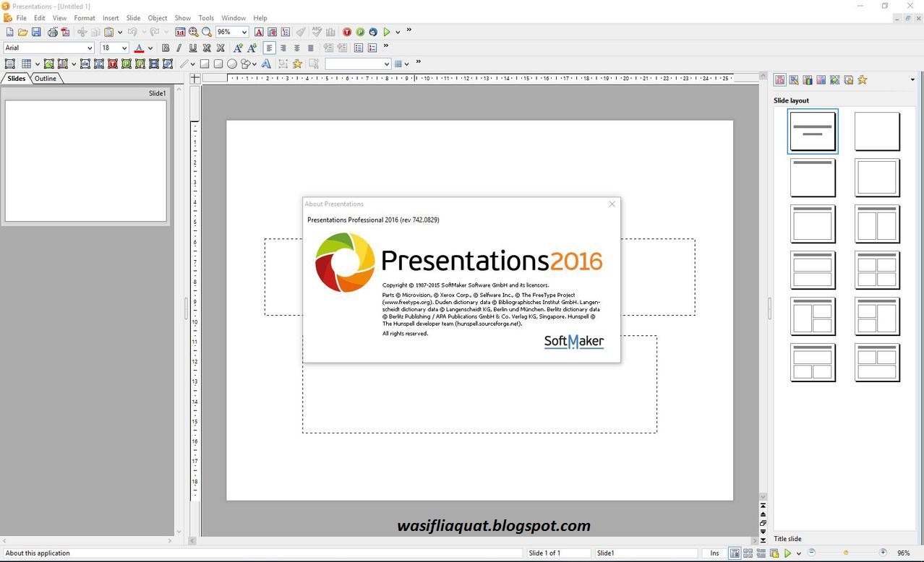Screen dimensions: 924x562
Task: Open the File menu
Action: tap(21, 18)
